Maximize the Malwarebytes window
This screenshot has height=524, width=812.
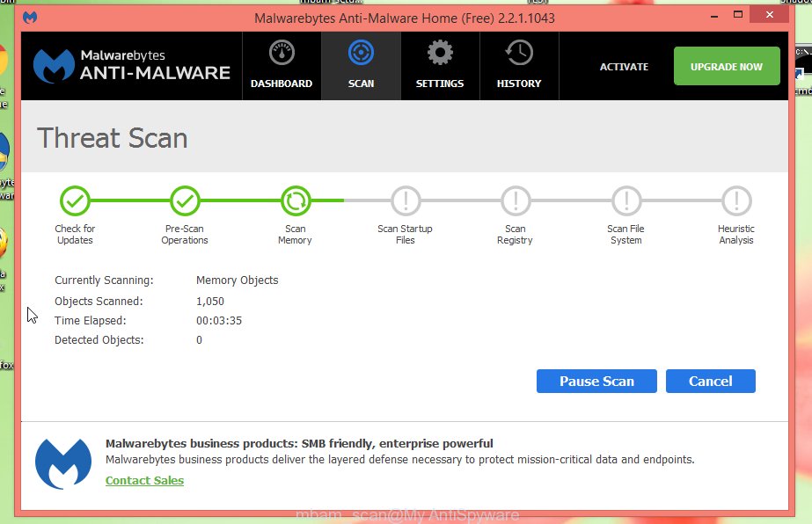738,14
